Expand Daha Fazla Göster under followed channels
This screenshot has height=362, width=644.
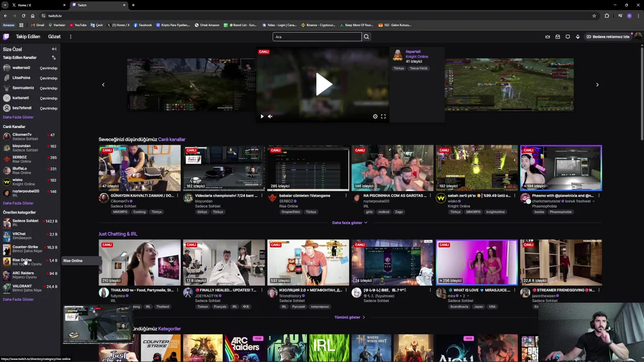click(x=18, y=117)
